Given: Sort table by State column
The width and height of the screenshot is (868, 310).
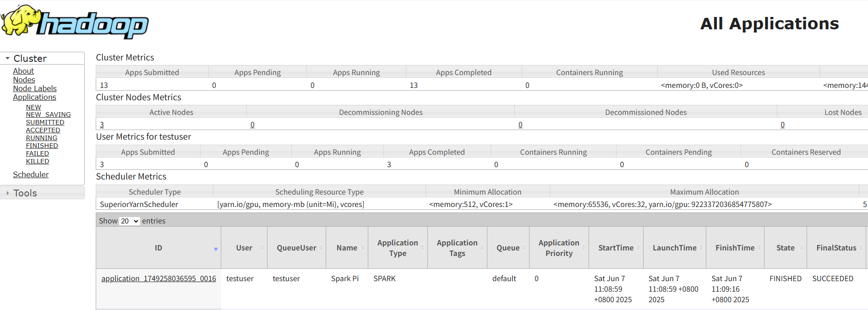Looking at the screenshot, I should 786,248.
